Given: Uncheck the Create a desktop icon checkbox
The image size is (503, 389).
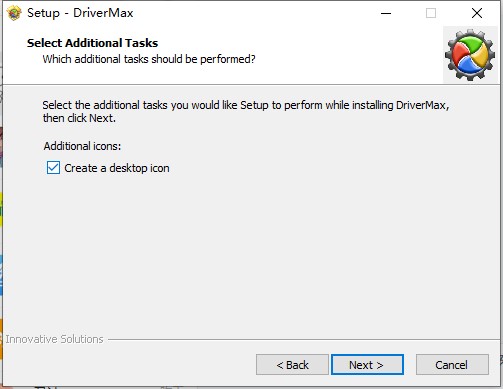Looking at the screenshot, I should [53, 168].
